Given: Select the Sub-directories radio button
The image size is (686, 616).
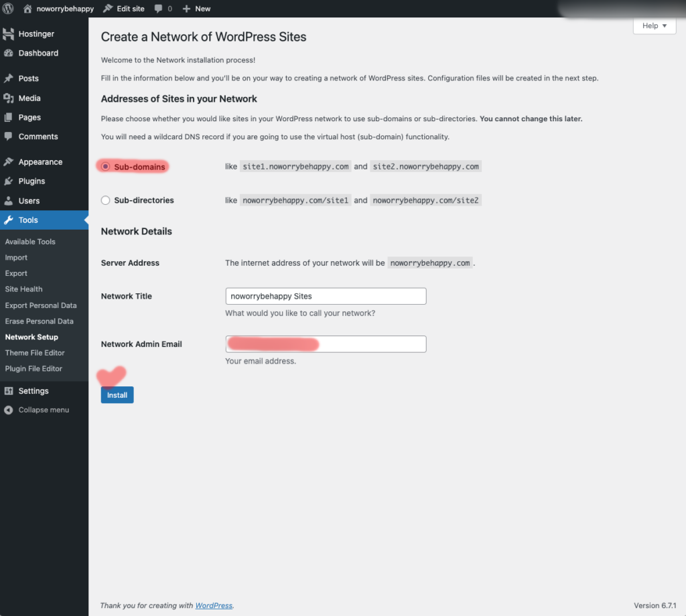Looking at the screenshot, I should [x=105, y=200].
